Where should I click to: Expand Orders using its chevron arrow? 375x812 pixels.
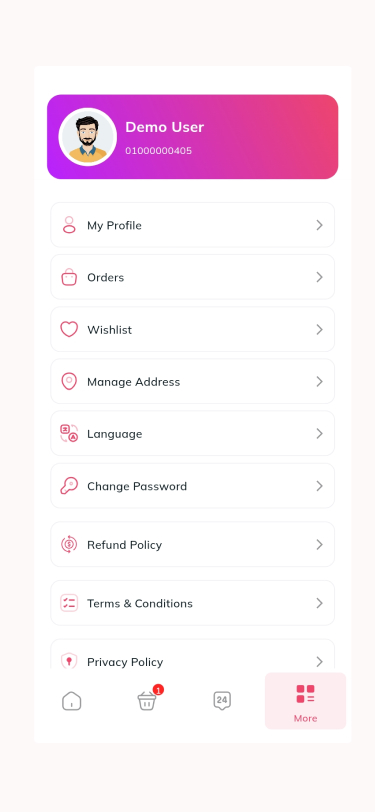click(x=320, y=277)
